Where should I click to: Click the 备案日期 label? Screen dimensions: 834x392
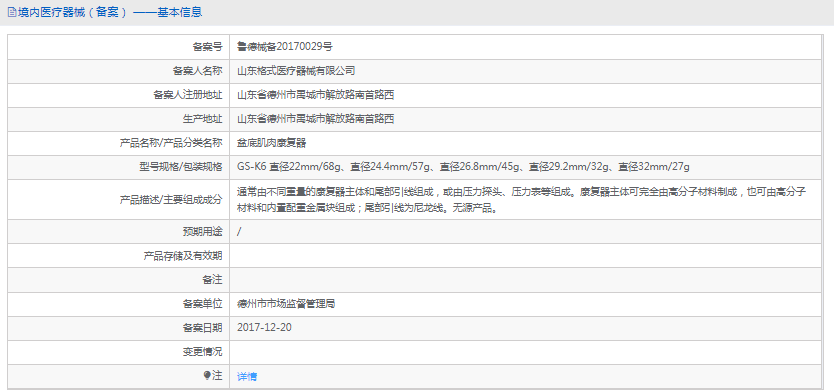(203, 328)
